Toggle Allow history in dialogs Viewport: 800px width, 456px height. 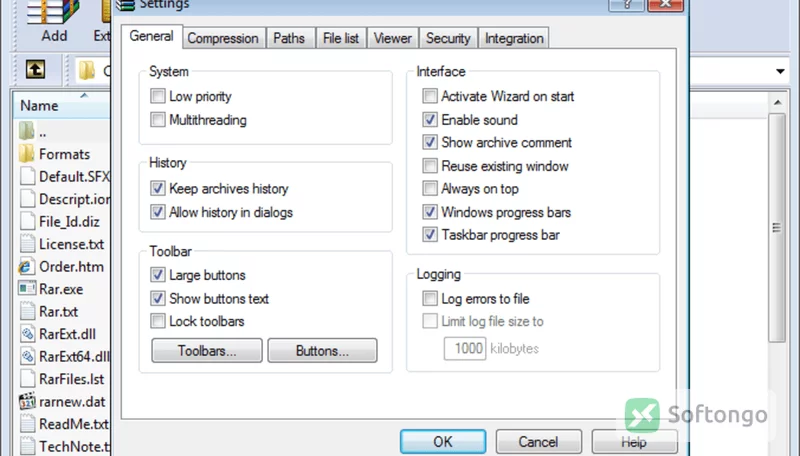point(158,212)
